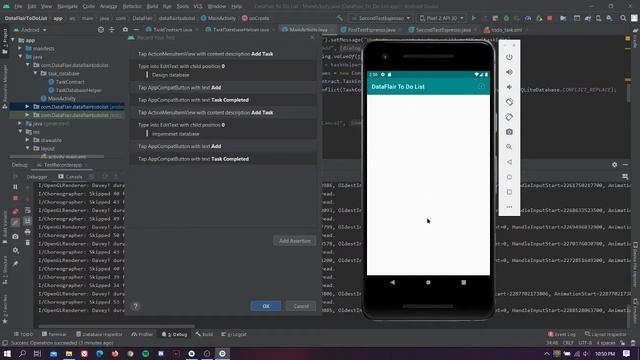Viewport: 640px width, 360px height.
Task: Open the Debug tool window gear settings
Action: pyautogui.click(x=614, y=164)
